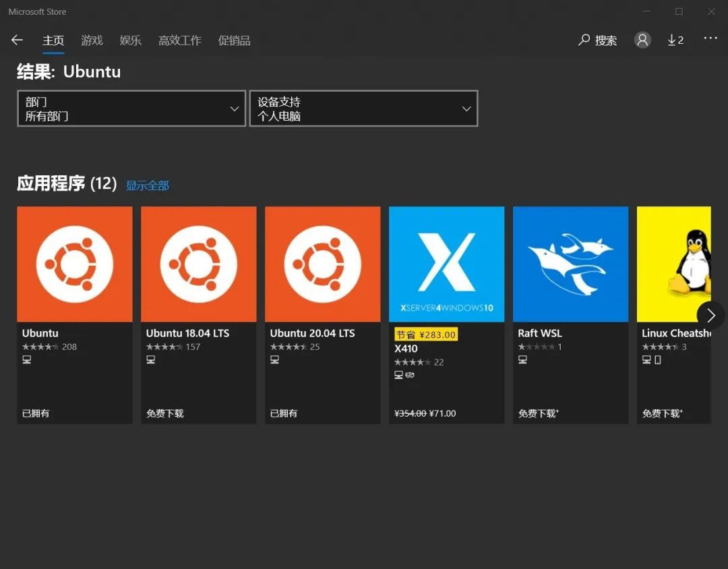The height and width of the screenshot is (569, 728).
Task: Click the X410 blue X logo
Action: click(446, 264)
